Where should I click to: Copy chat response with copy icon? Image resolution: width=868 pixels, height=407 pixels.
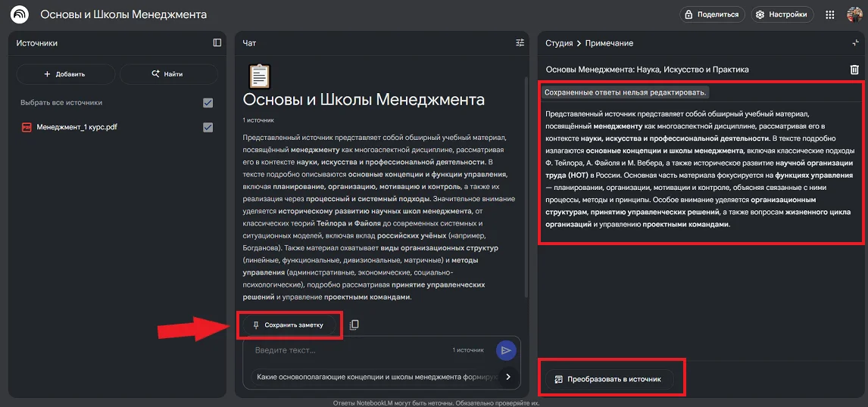pos(354,325)
